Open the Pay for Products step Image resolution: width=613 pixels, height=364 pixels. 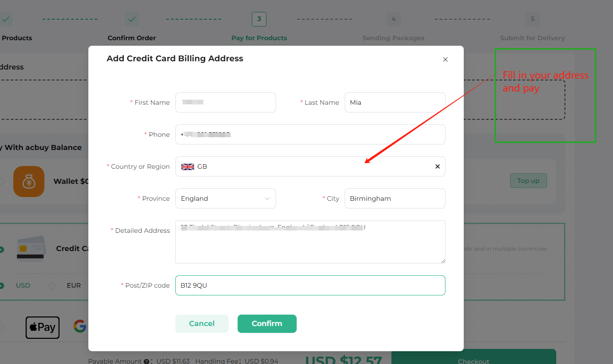click(x=259, y=38)
